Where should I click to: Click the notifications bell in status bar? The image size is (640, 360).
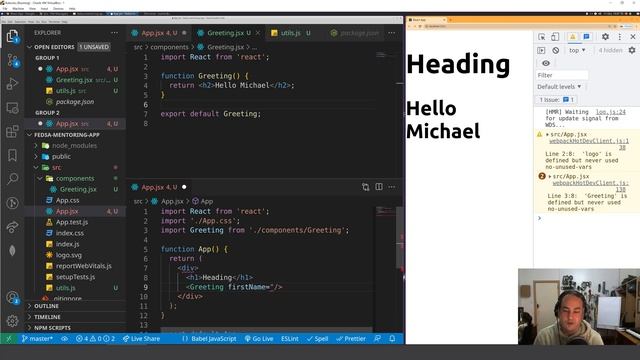[x=392, y=338]
